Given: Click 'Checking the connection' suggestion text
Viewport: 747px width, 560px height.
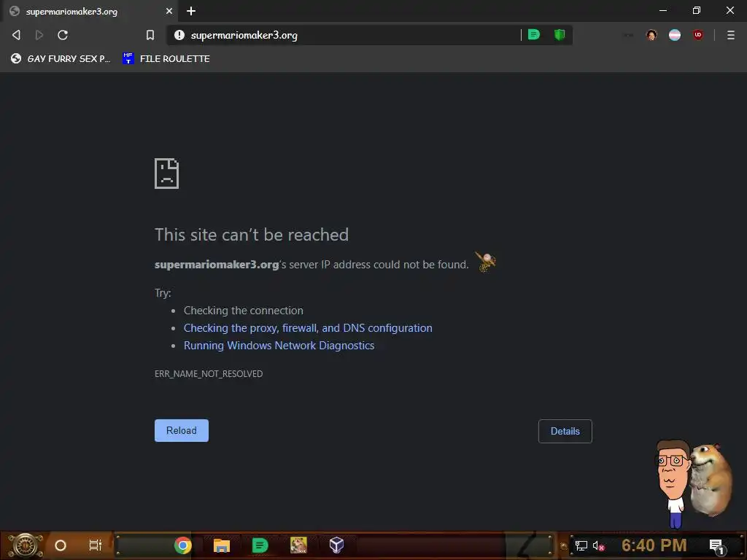Looking at the screenshot, I should (244, 311).
